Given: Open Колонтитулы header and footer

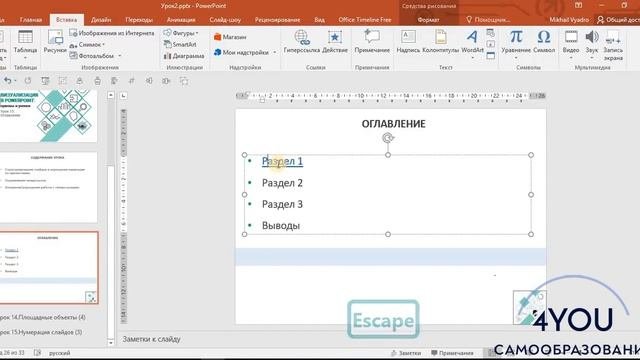Looking at the screenshot, I should click(440, 42).
